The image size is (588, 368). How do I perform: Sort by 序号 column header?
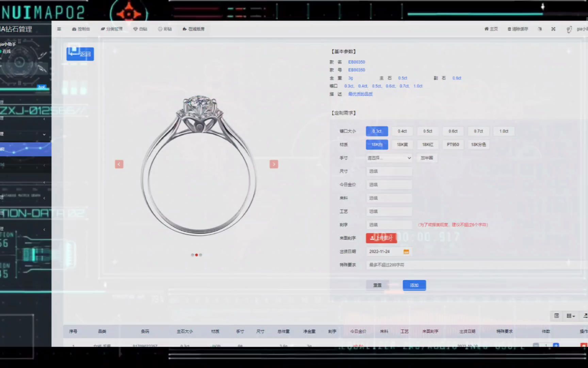click(73, 331)
